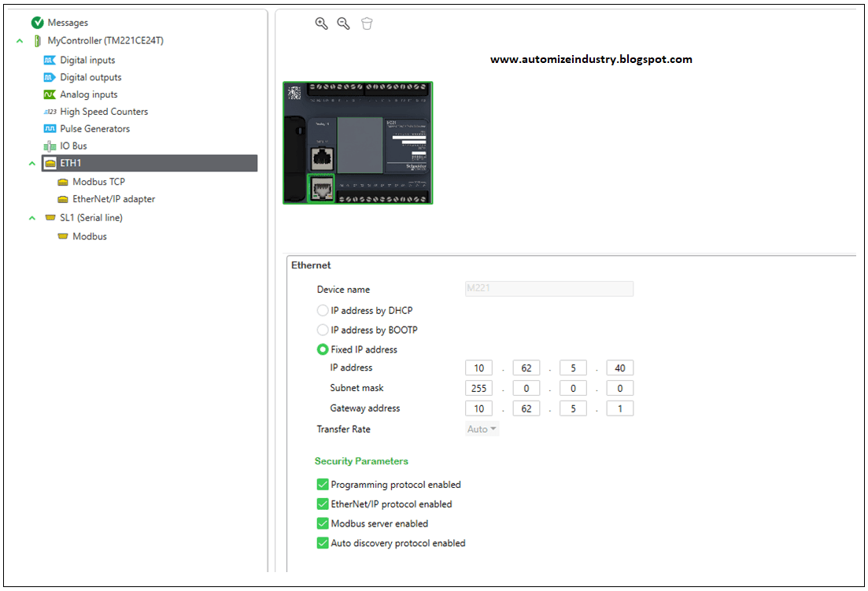
Task: Collapse the SL1 Serial line node
Action: (32, 218)
